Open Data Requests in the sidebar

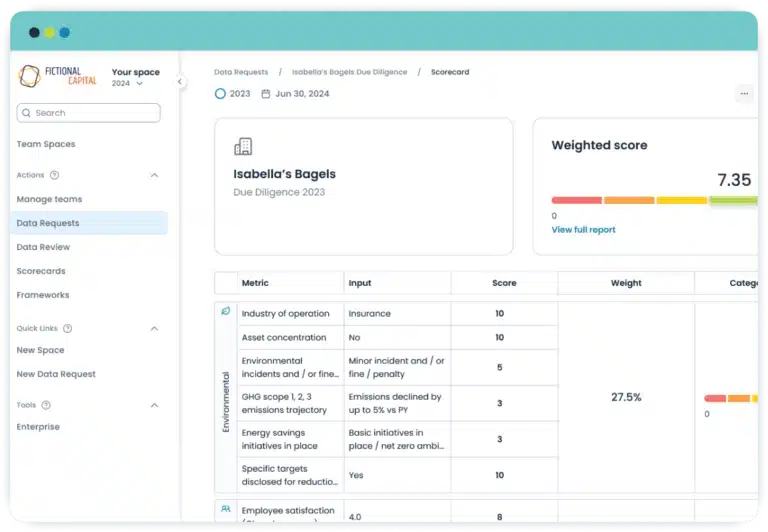pos(48,223)
